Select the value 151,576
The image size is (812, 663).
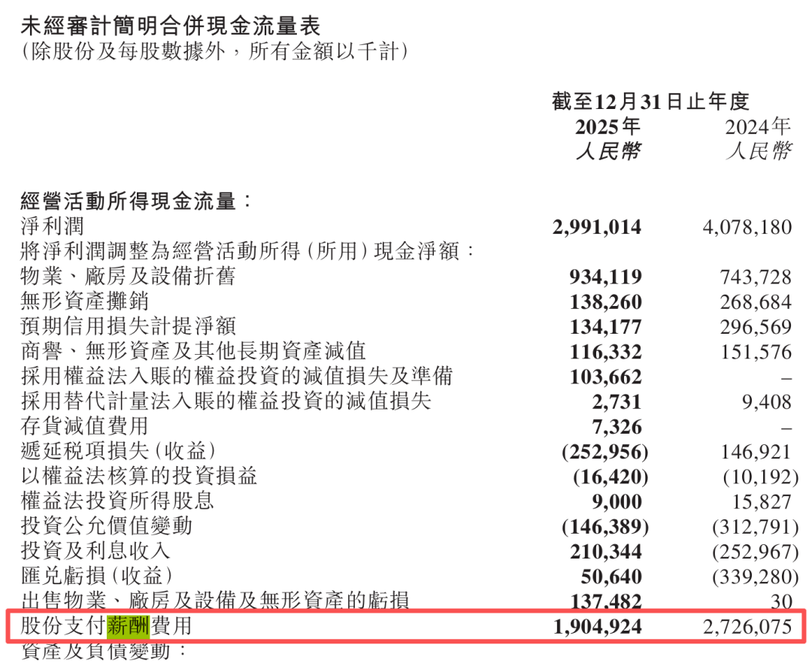756,352
